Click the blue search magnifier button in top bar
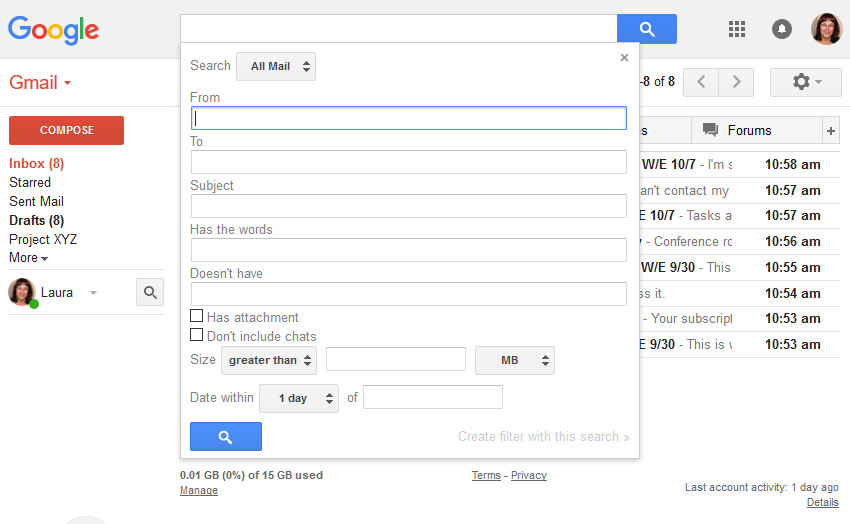Image resolution: width=850 pixels, height=524 pixels. tap(646, 29)
